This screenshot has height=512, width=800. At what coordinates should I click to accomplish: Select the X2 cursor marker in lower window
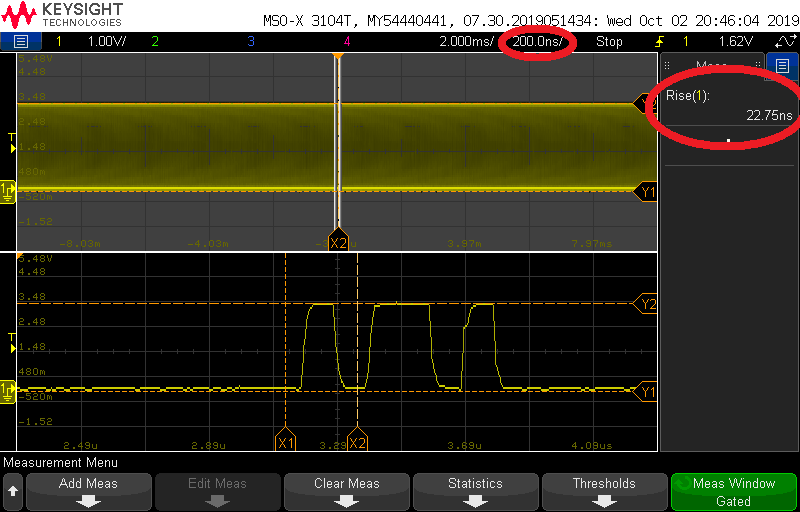(x=357, y=442)
